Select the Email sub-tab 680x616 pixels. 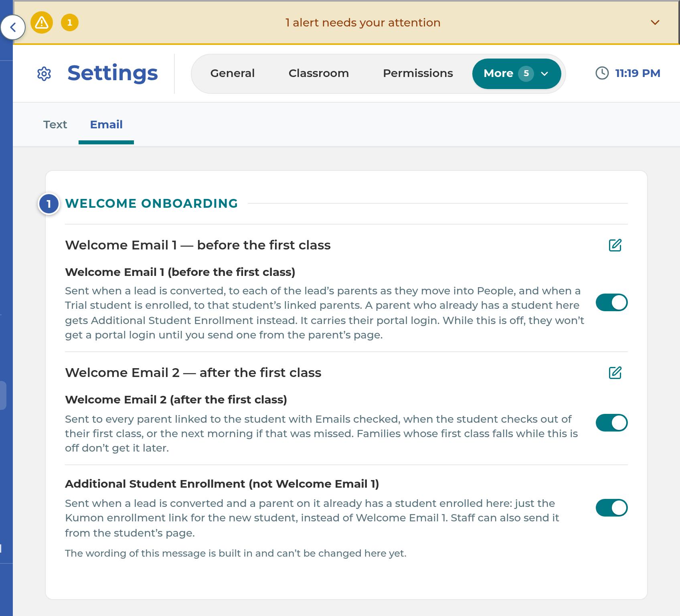click(106, 125)
